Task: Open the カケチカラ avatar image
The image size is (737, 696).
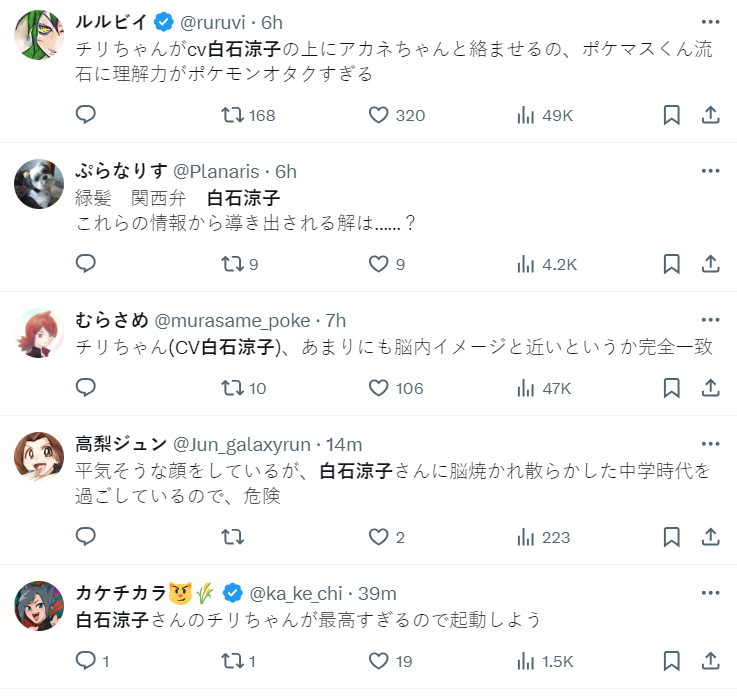Action: click(x=40, y=606)
